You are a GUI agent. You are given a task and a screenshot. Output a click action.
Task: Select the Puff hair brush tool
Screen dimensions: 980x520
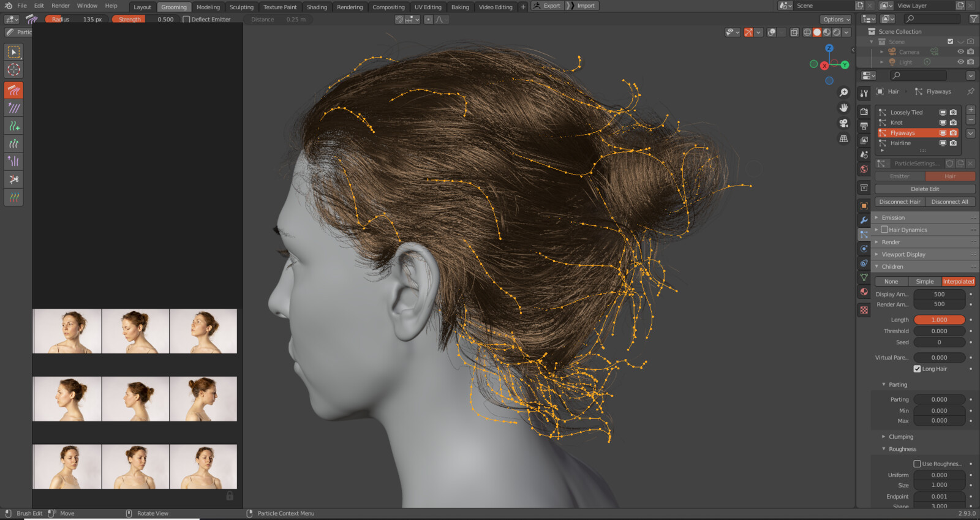click(13, 162)
